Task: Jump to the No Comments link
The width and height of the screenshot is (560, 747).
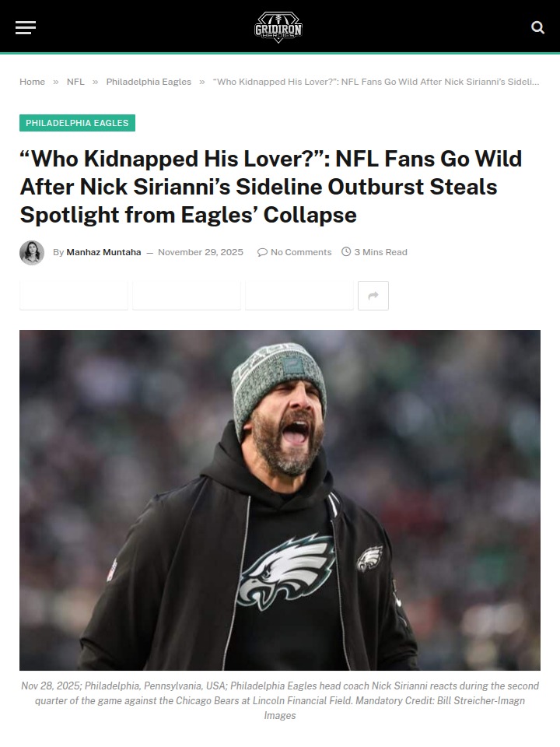Action: point(300,252)
